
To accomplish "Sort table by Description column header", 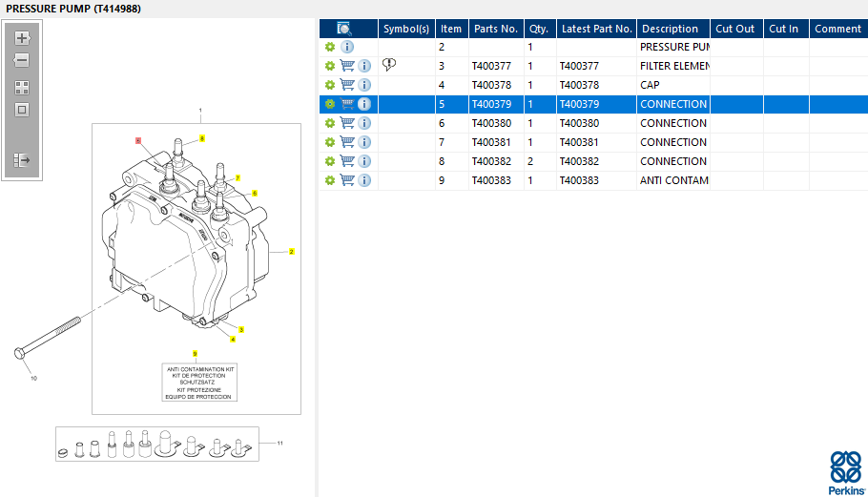I will [670, 29].
